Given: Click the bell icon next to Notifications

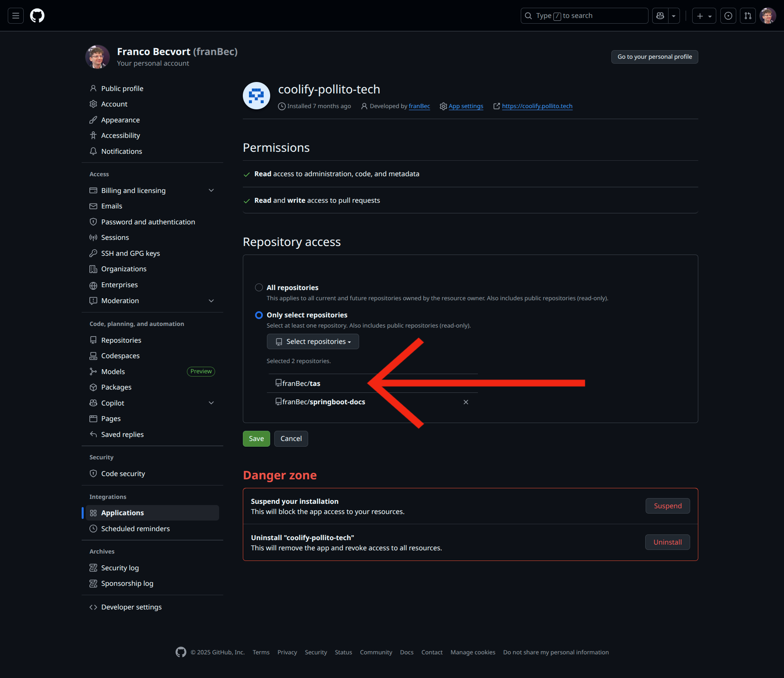Looking at the screenshot, I should point(93,151).
